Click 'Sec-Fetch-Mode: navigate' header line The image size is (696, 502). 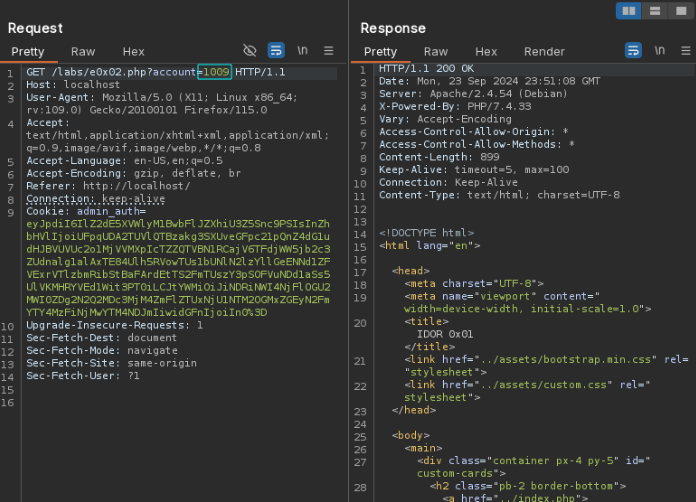pyautogui.click(x=102, y=351)
